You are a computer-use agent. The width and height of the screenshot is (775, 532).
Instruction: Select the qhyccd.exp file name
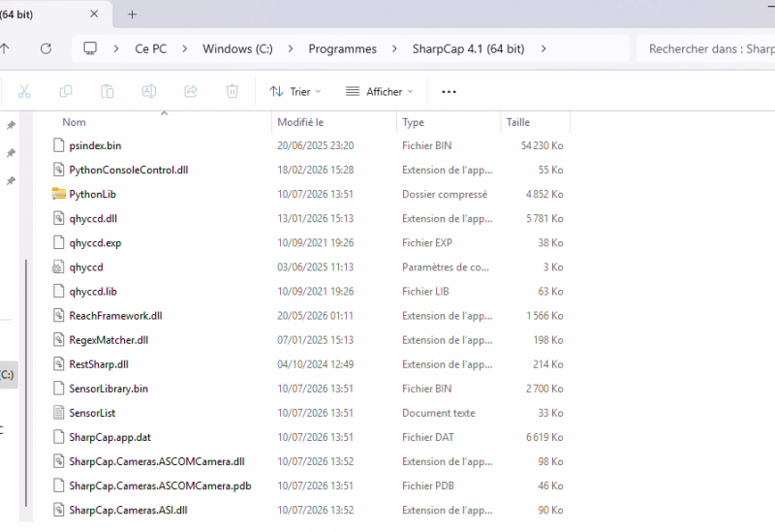click(95, 243)
